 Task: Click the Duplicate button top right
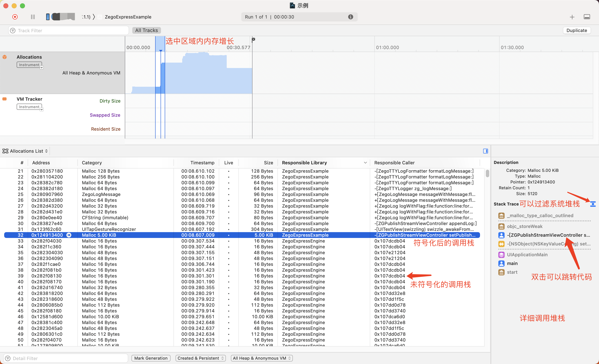[x=577, y=30]
